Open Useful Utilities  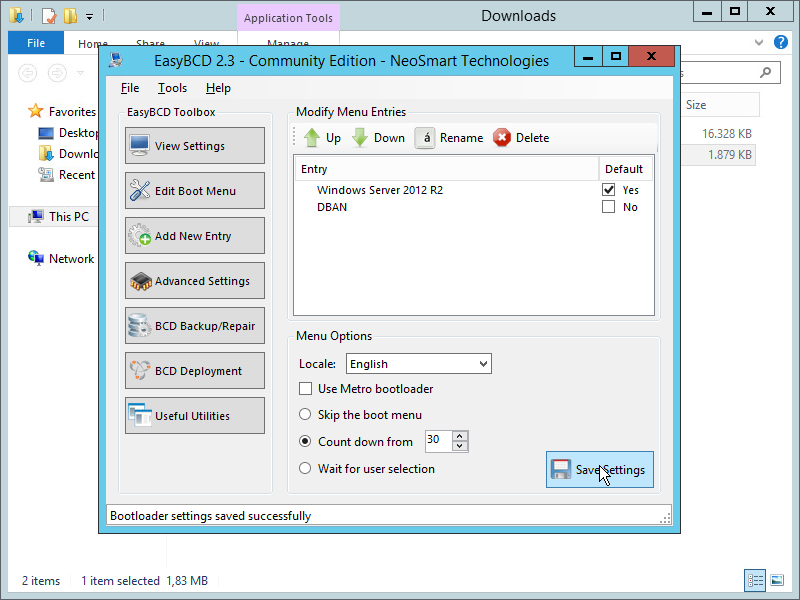click(195, 416)
